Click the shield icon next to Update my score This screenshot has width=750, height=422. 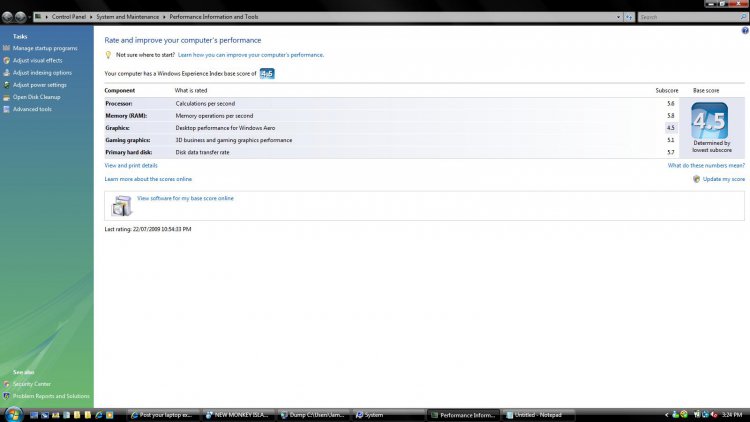[696, 179]
